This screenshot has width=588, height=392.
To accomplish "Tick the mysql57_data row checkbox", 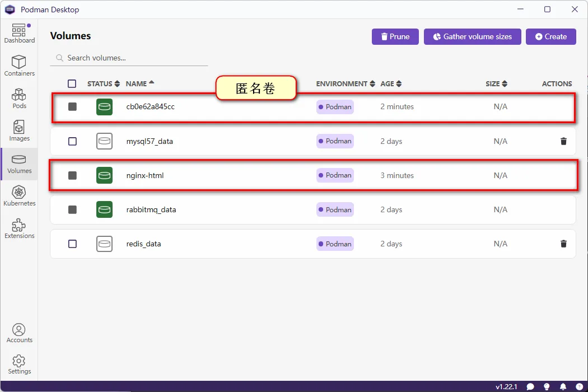I will click(x=72, y=141).
